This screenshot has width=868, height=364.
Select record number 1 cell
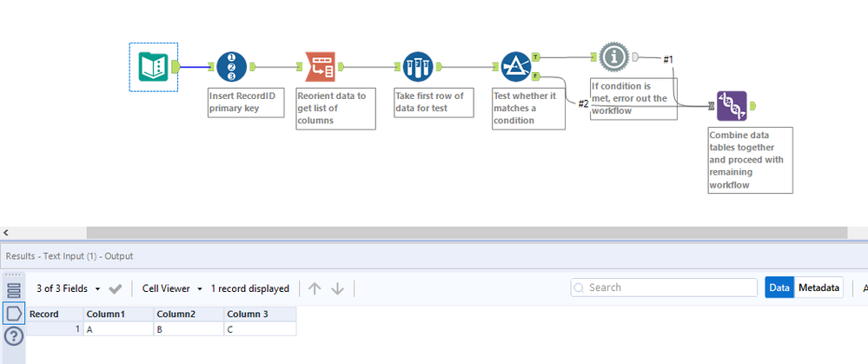[55, 329]
